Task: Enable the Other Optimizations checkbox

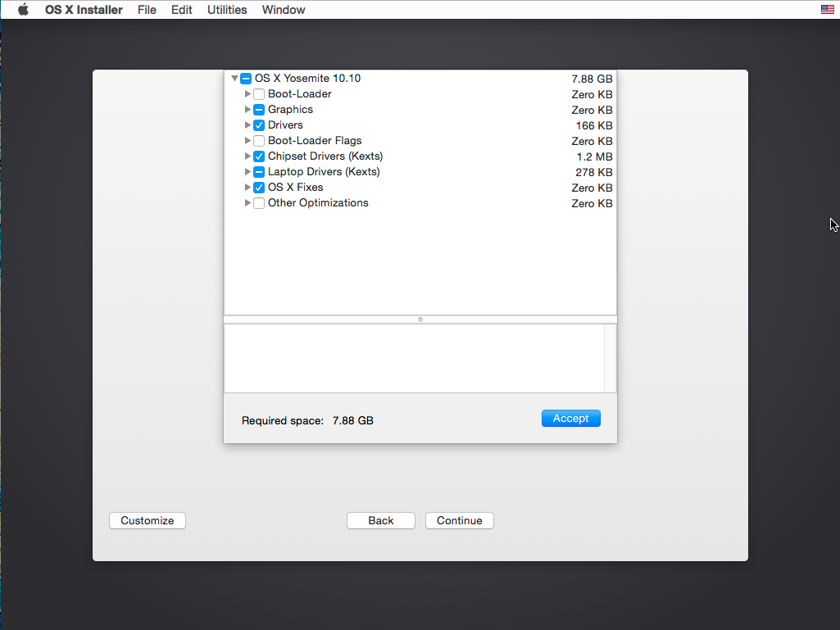Action: click(259, 203)
